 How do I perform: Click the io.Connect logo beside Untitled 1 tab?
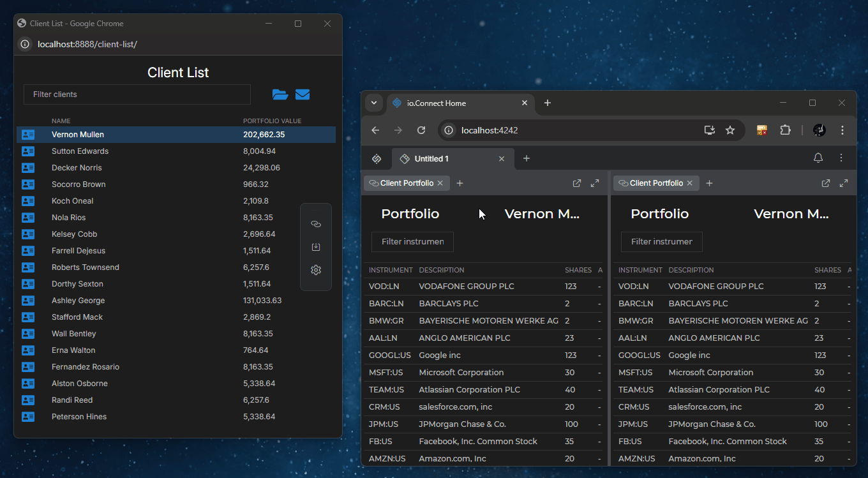tap(377, 158)
